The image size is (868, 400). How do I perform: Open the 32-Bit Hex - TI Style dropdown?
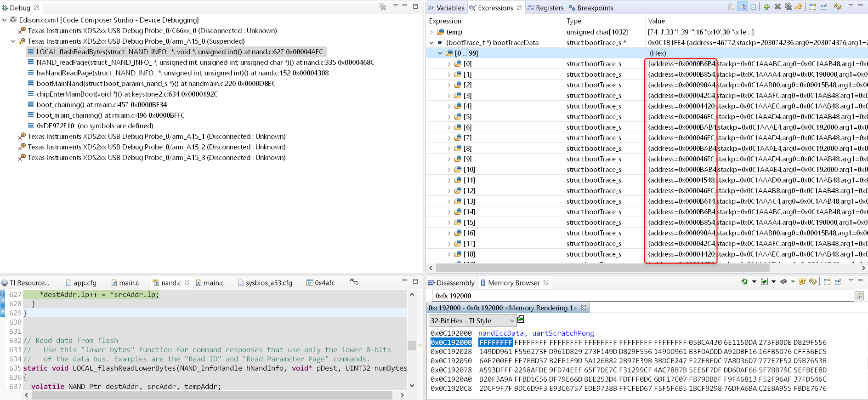point(472,320)
